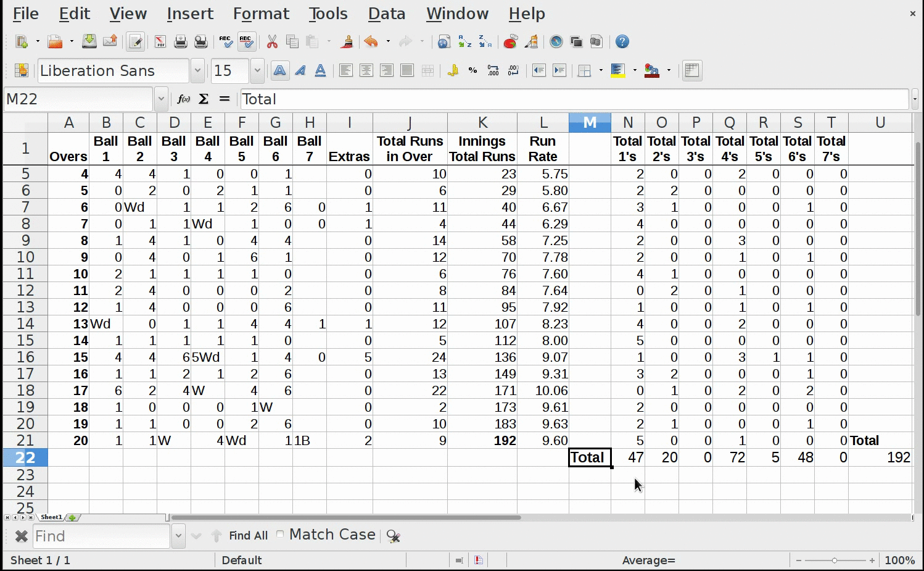Viewport: 924px width, 571px height.
Task: Open the Data menu
Action: 387,14
